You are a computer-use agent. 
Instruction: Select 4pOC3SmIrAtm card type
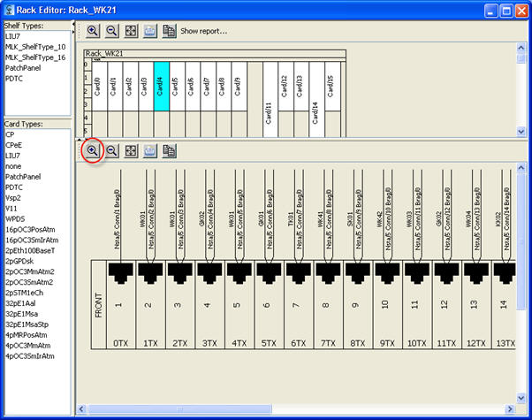click(30, 355)
